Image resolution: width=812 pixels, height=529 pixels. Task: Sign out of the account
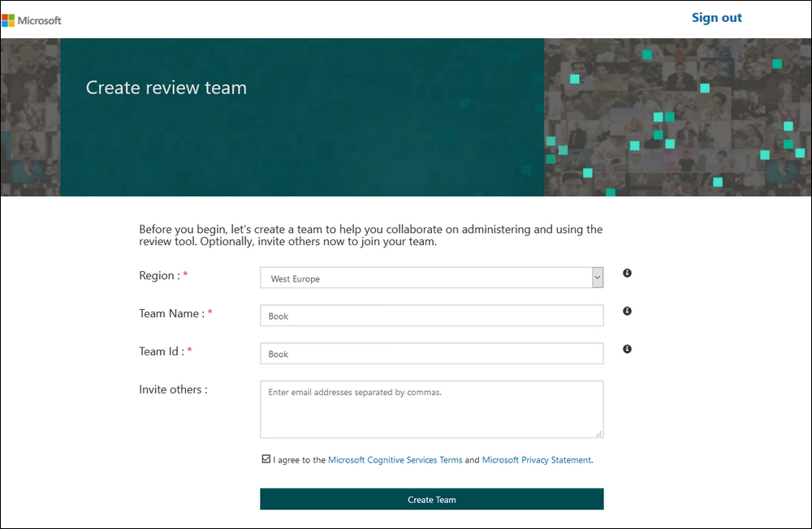click(716, 18)
